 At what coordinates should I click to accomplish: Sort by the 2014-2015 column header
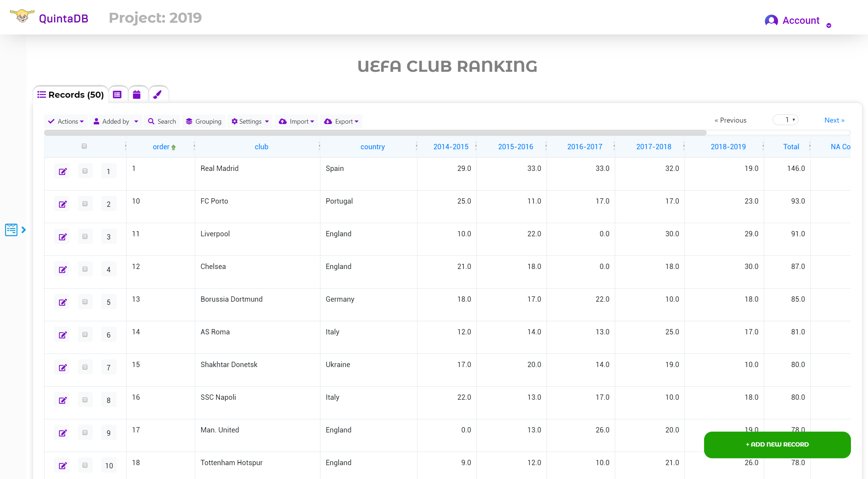pyautogui.click(x=451, y=147)
